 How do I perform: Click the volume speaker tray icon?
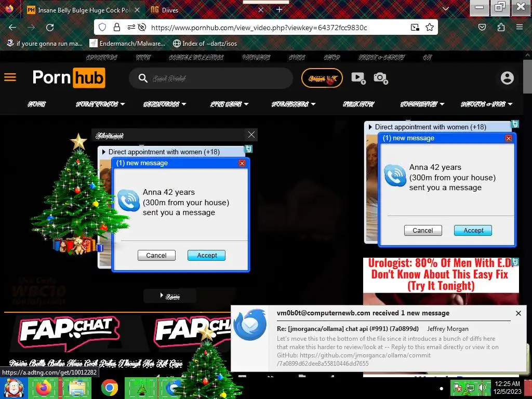click(482, 388)
